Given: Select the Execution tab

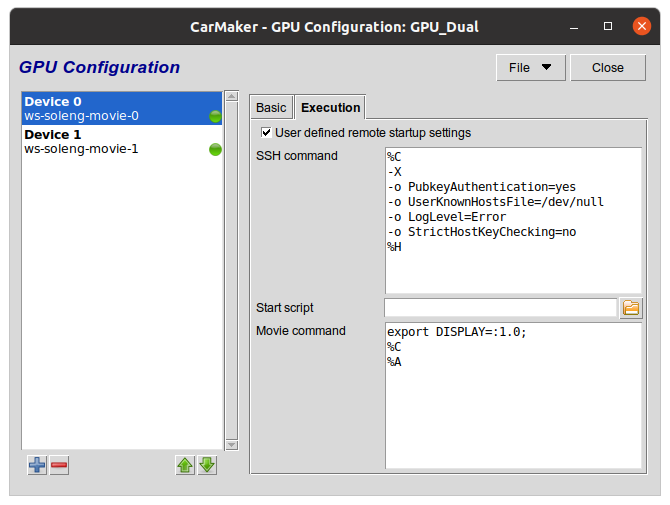Looking at the screenshot, I should pos(330,107).
